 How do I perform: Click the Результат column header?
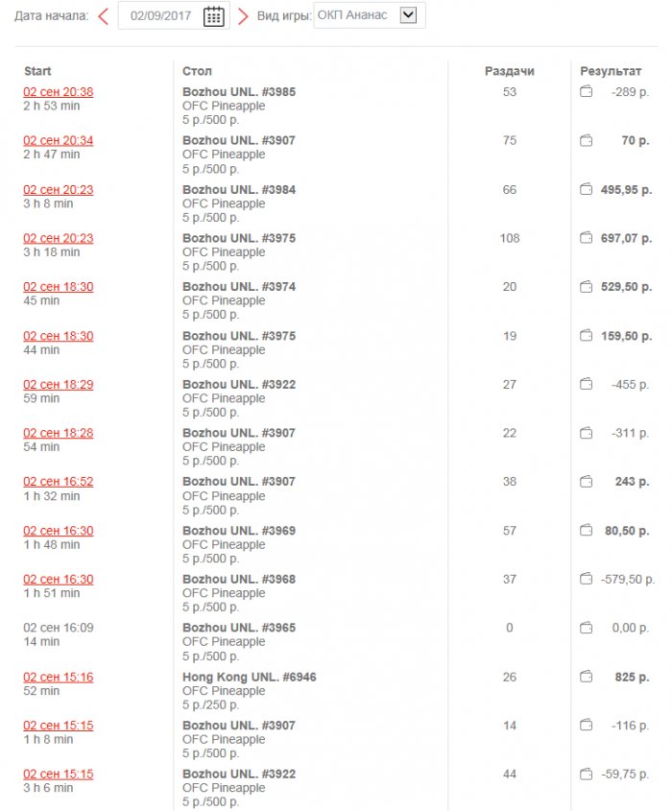pos(612,71)
